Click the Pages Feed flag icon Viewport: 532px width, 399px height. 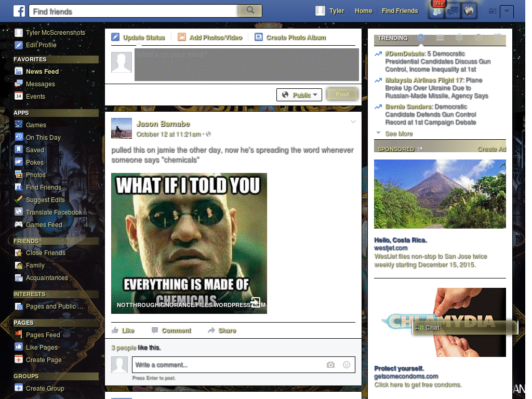pos(19,335)
